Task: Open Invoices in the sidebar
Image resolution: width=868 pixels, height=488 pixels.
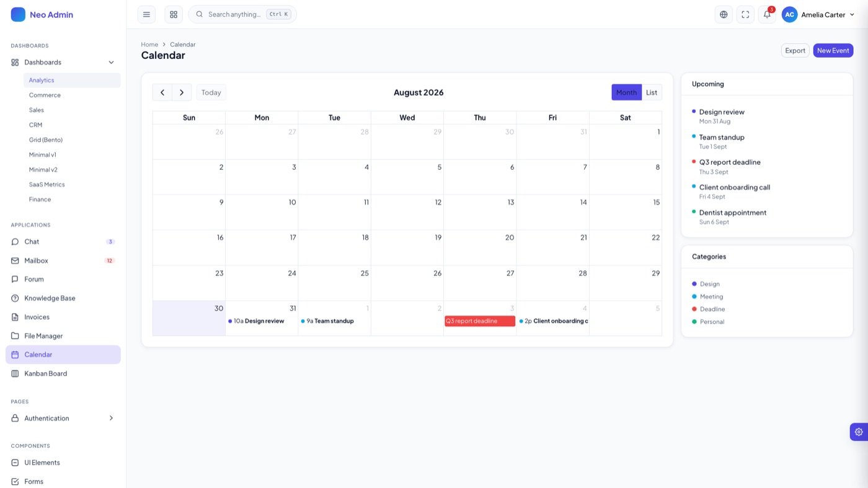Action: coord(63,317)
